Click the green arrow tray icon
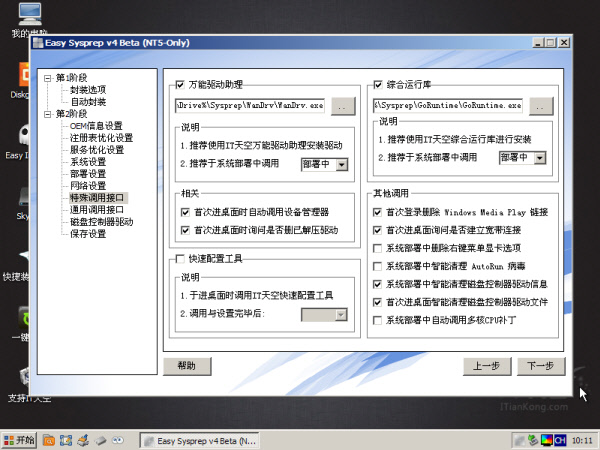The width and height of the screenshot is (600, 450). 533,440
